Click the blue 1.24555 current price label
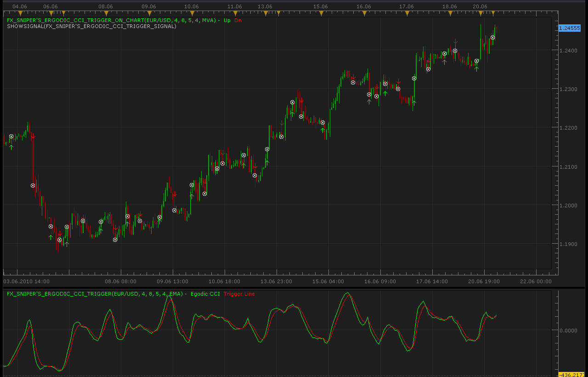588x377 pixels. click(570, 28)
